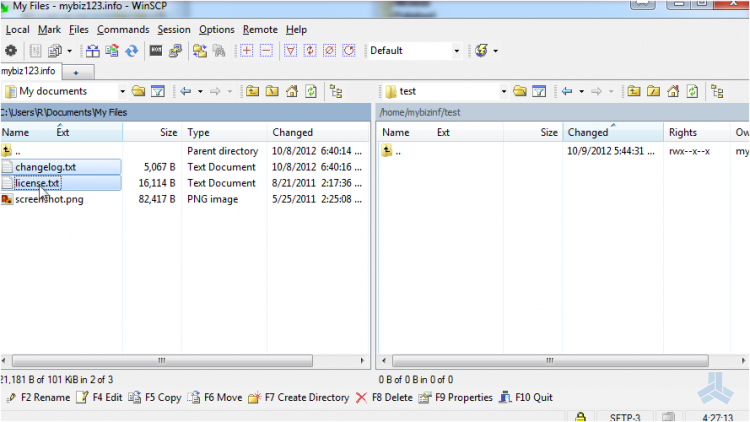Open remote directory browse folder icon
The image size is (750, 422).
click(x=520, y=91)
